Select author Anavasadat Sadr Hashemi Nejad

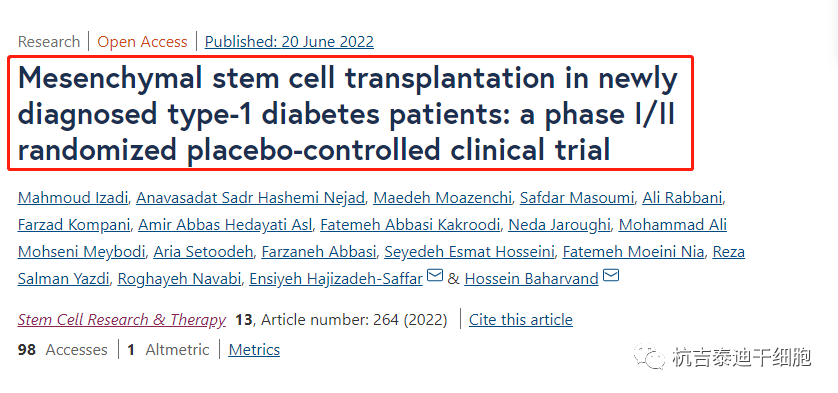(250, 198)
